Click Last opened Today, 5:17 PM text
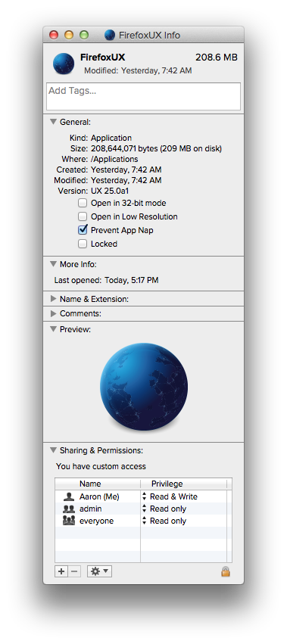Image resolution: width=287 pixels, height=644 pixels. (106, 281)
